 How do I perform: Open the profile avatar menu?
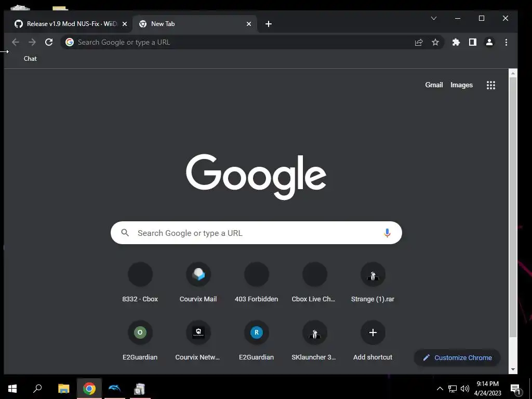489,42
